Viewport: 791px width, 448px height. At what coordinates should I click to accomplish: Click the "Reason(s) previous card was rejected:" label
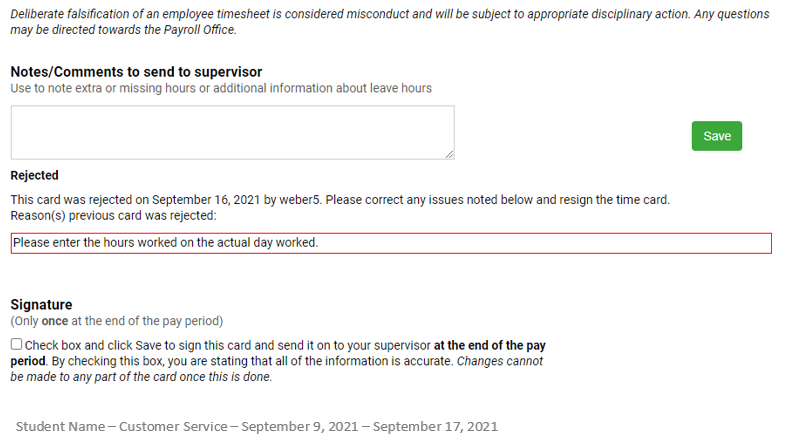click(113, 215)
